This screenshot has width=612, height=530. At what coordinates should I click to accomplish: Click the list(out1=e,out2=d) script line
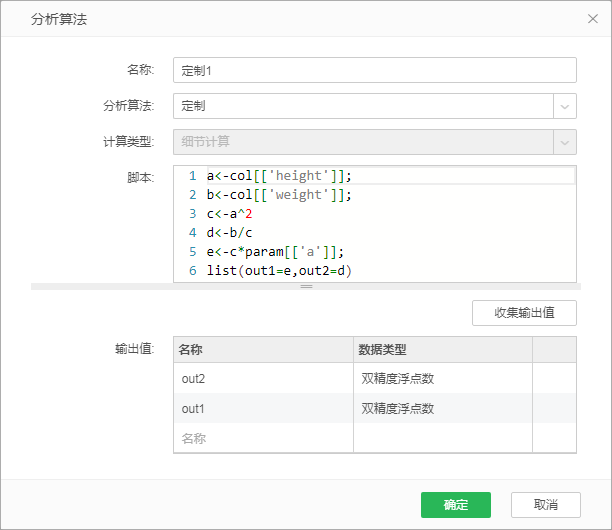280,271
